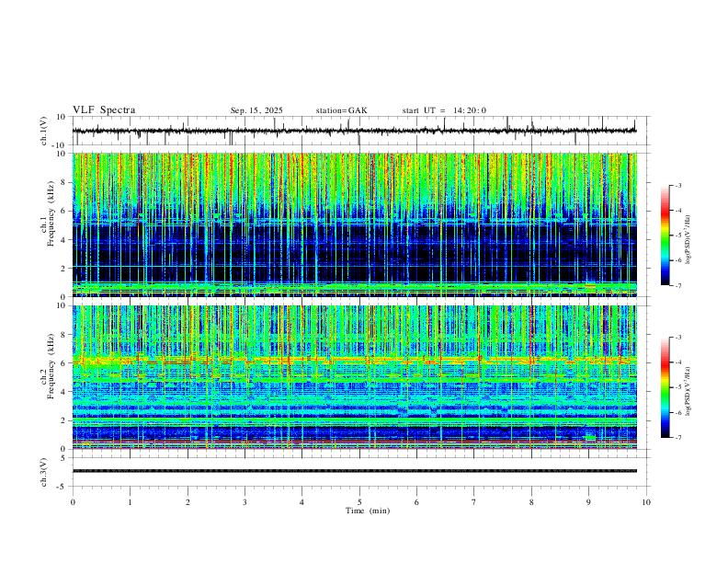
Task: Click the time axis tick label '7'
Action: pyautogui.click(x=474, y=502)
